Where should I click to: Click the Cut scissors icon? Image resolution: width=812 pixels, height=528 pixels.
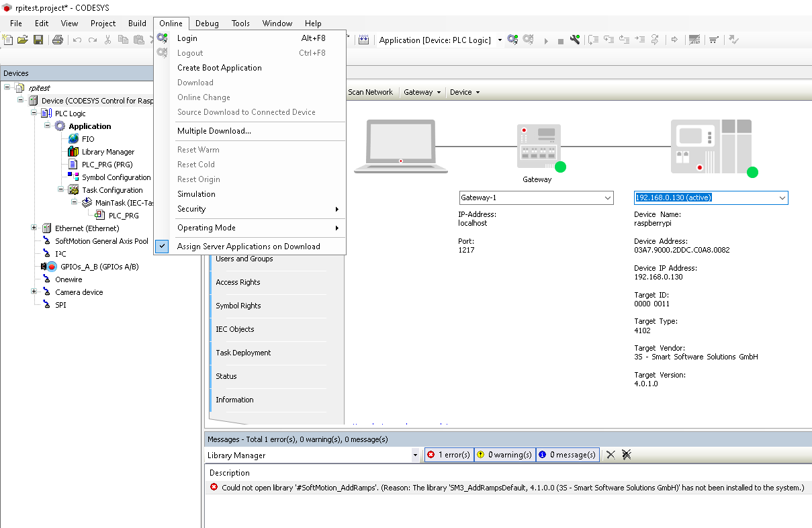[107, 40]
